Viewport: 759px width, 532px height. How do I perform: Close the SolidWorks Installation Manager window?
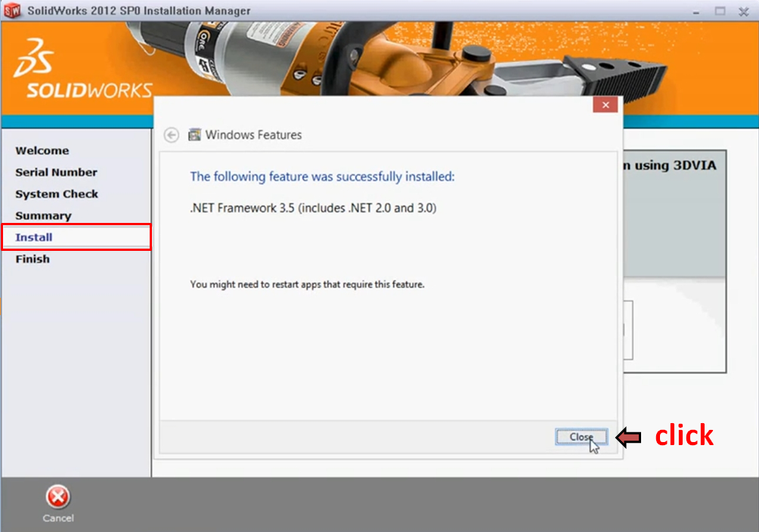744,11
